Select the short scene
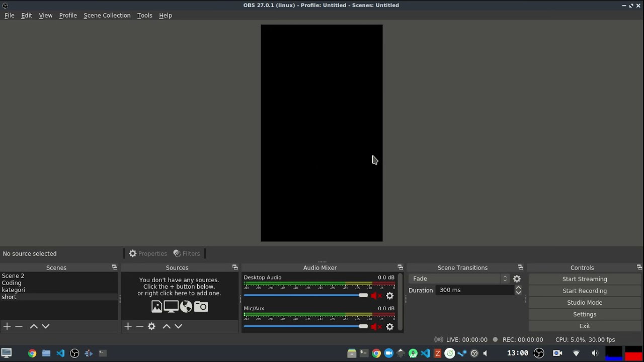Screen dimensions: 644x362 (59, 297)
